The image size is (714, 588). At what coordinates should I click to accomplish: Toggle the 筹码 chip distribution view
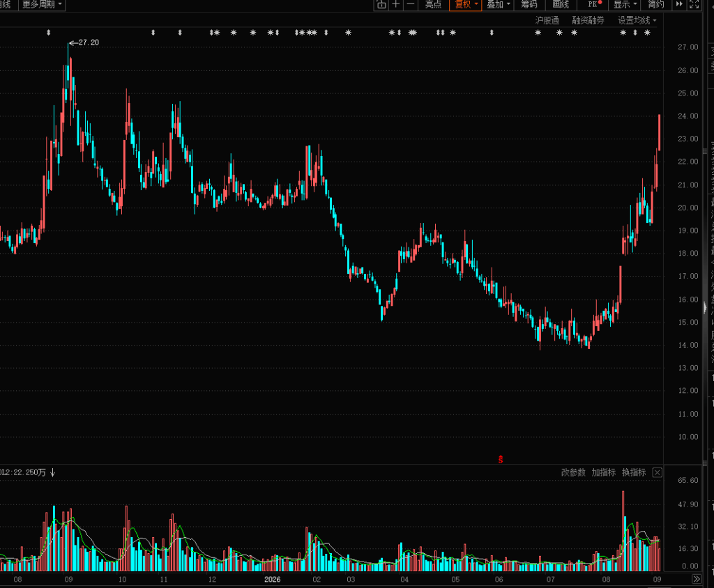pyautogui.click(x=529, y=5)
